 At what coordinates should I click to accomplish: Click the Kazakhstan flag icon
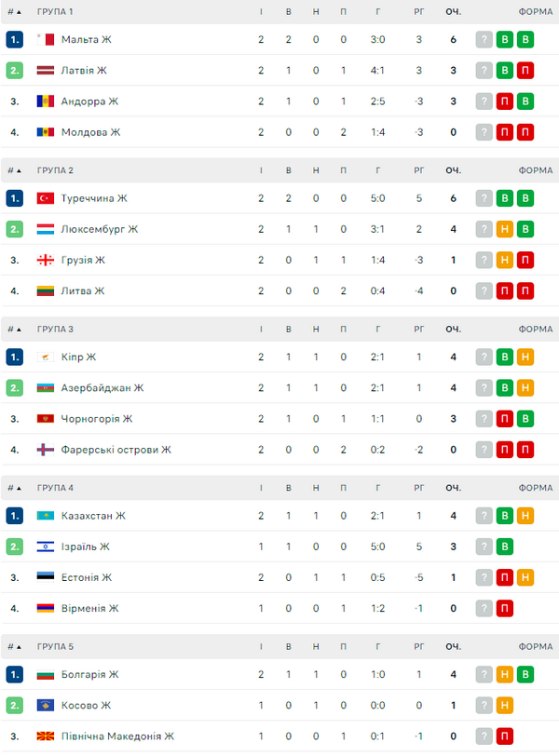45,516
